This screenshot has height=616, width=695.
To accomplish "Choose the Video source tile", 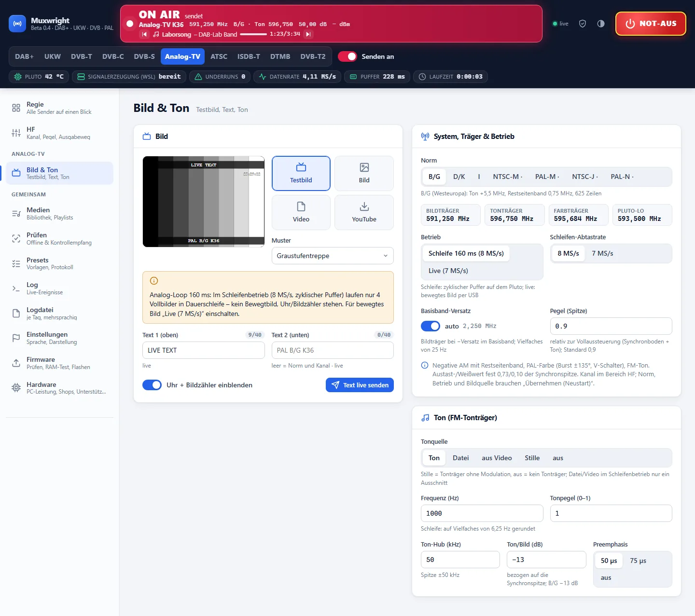I will [x=301, y=212].
